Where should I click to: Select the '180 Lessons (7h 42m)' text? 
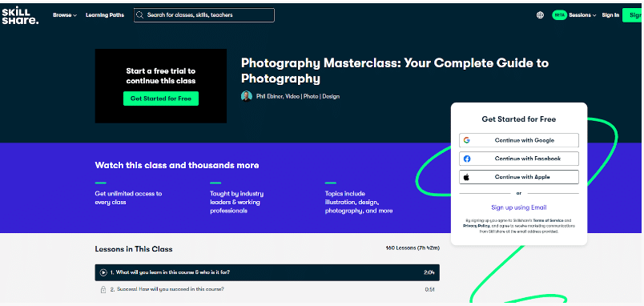[413, 248]
